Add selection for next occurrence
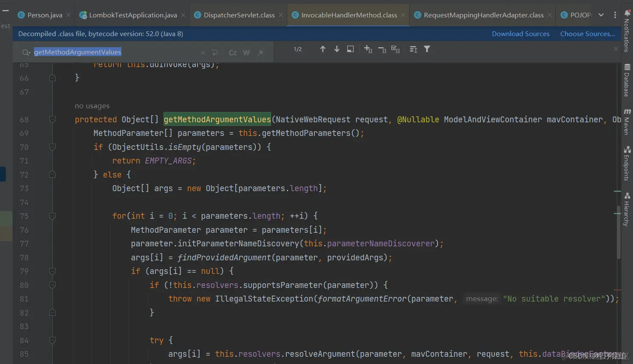633x364 pixels. click(x=368, y=49)
